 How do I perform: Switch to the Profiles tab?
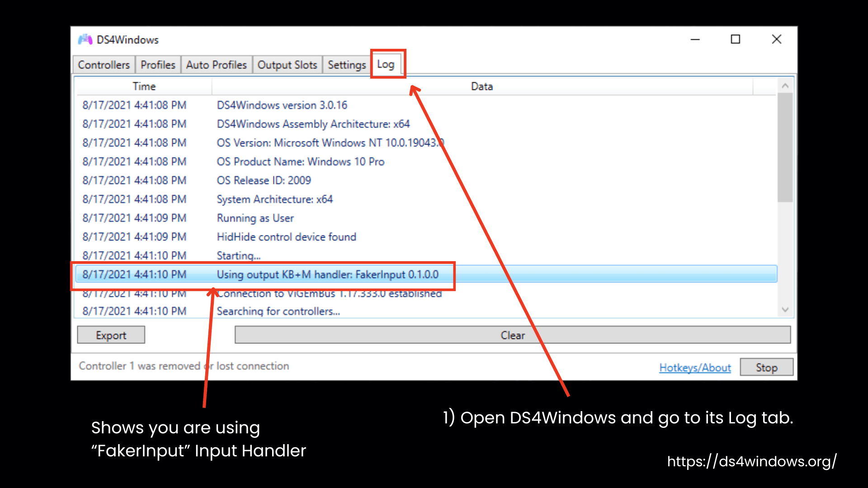[x=158, y=65]
